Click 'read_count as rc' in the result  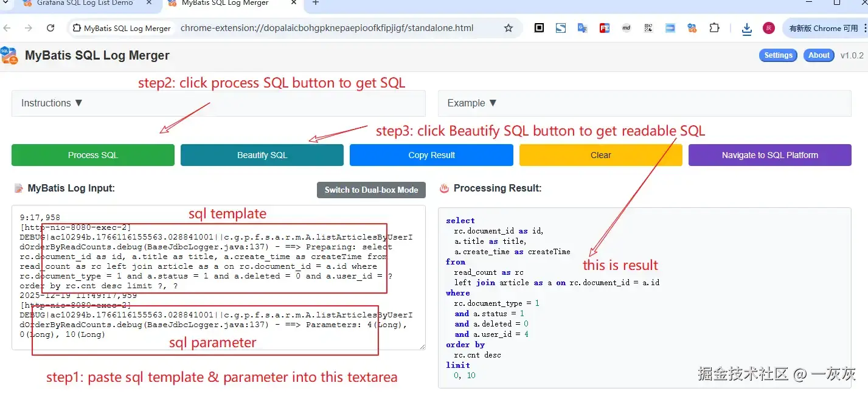click(x=488, y=272)
